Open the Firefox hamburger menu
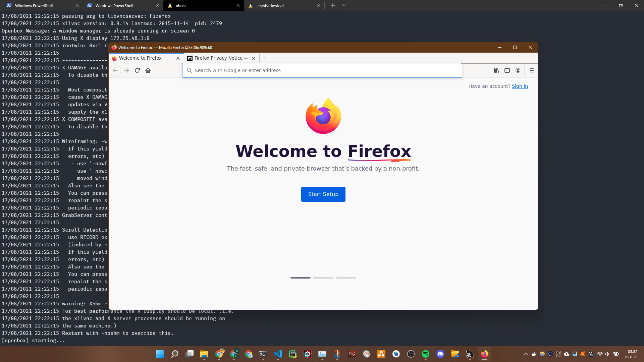The image size is (644, 362). 532,70
